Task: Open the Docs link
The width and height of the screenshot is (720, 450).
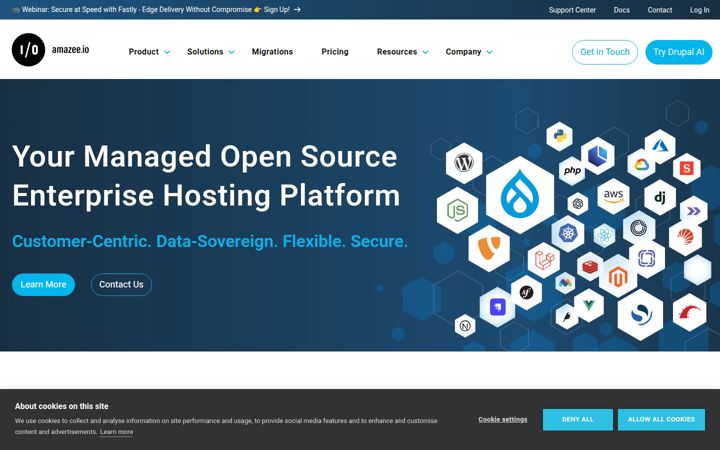Action: (x=622, y=10)
